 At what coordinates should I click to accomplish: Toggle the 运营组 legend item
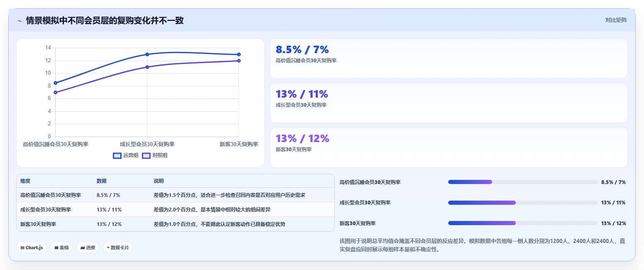(126, 155)
